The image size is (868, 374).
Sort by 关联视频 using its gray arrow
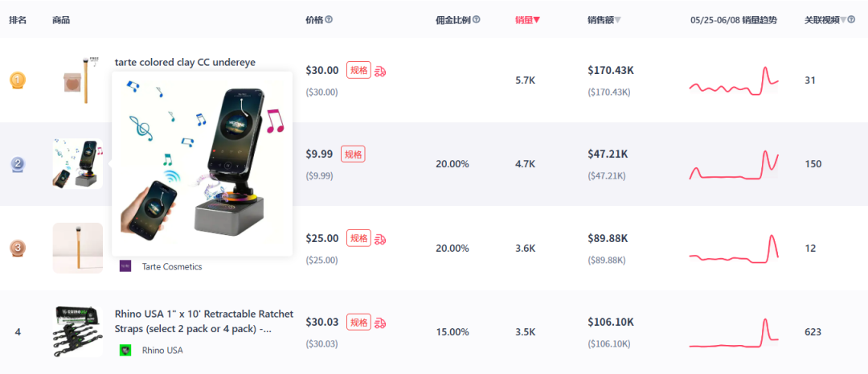(842, 20)
